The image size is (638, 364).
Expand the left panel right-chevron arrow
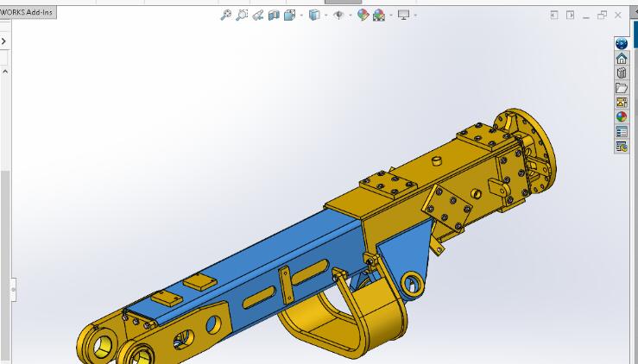point(3,41)
